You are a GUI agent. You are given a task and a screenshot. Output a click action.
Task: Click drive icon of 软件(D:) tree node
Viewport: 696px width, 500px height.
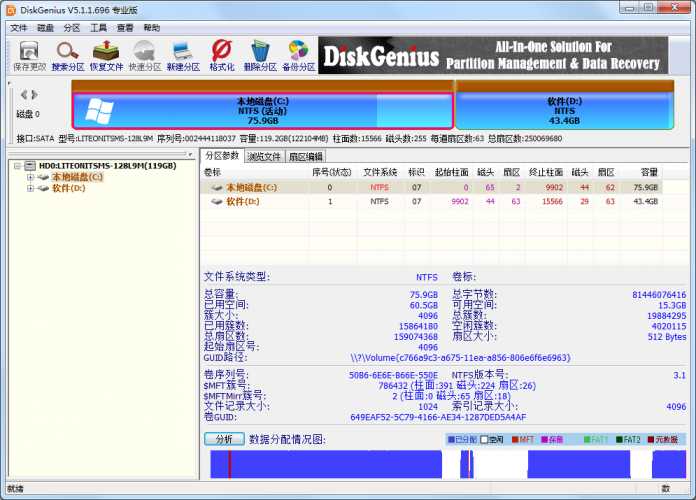(44, 188)
